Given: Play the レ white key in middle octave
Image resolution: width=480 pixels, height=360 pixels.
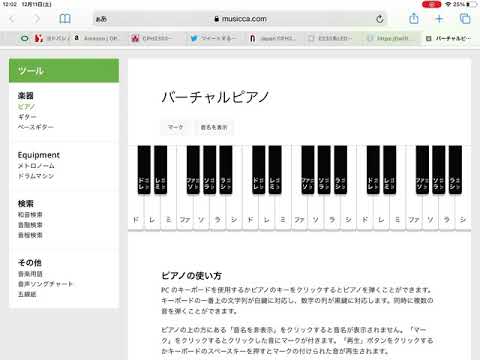Looking at the screenshot, I should 267,213.
